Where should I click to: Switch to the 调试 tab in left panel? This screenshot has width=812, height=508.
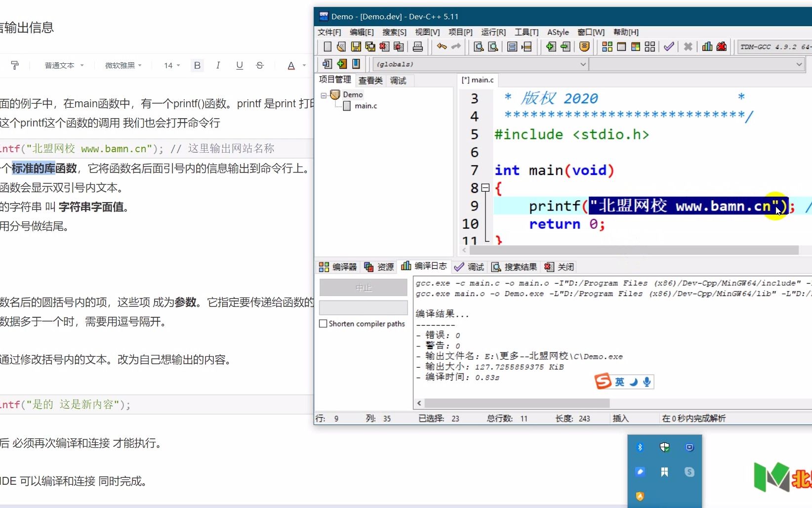point(398,81)
